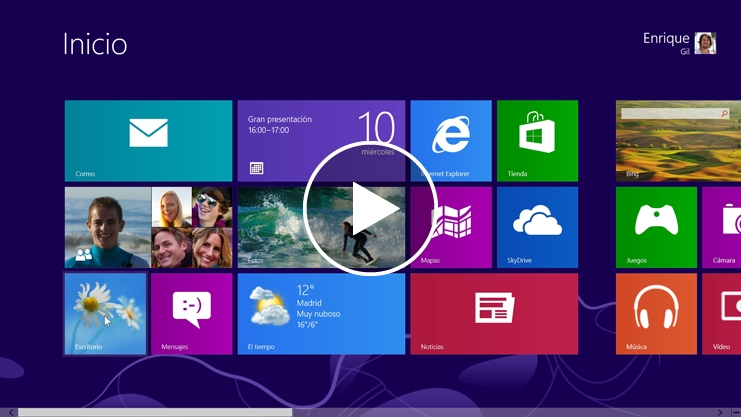Screen dimensions: 741x417
Task: Click Enrique Gil's account picture
Action: coord(705,43)
